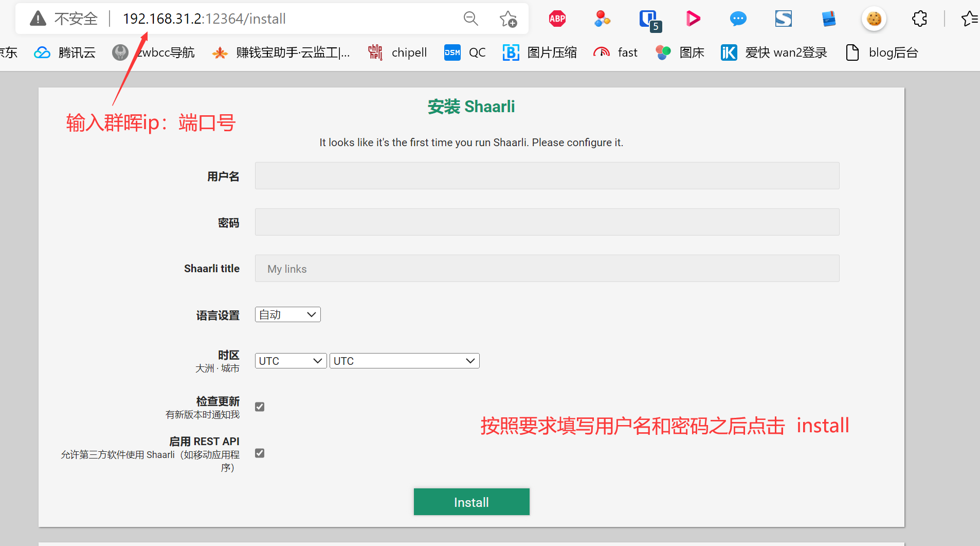
Task: Open the blue book extension icon
Action: [829, 19]
